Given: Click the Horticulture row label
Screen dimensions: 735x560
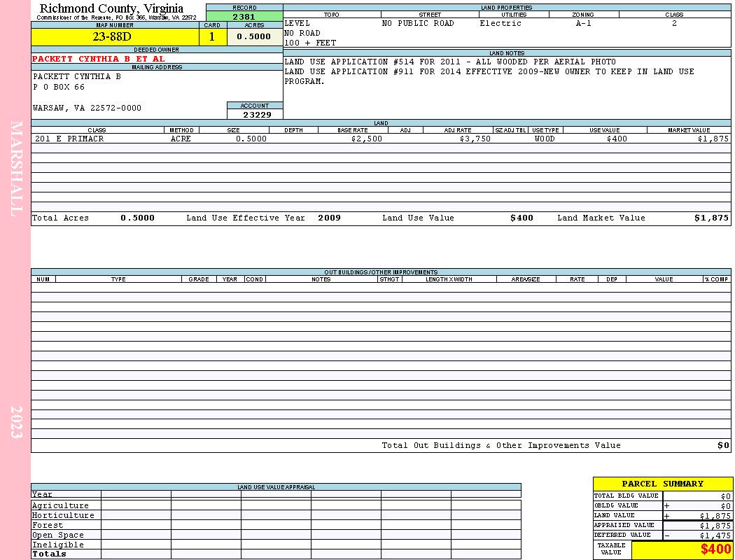Looking at the screenshot, I should pyautogui.click(x=63, y=515).
